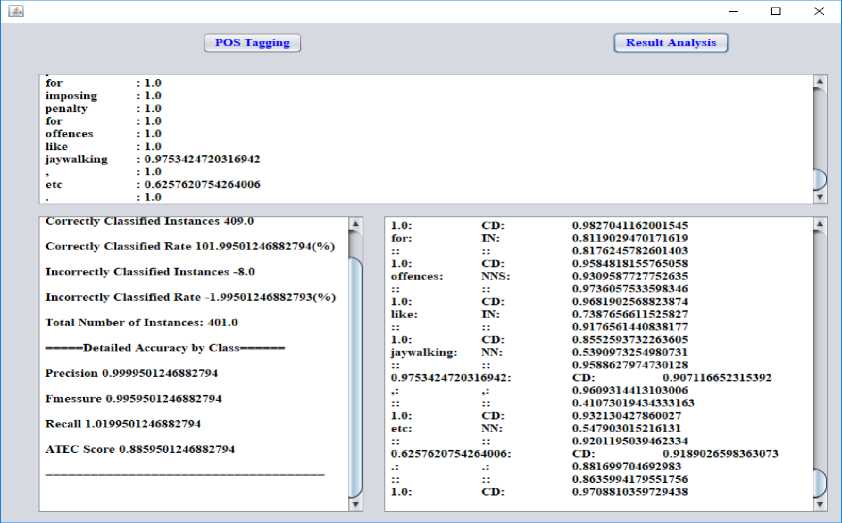The width and height of the screenshot is (842, 523).
Task: Maximize the application window
Action: tap(775, 11)
